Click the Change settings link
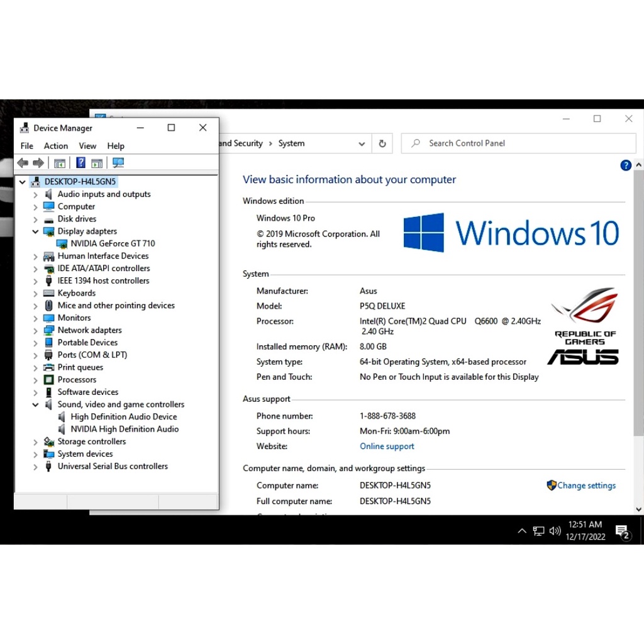Image resolution: width=644 pixels, height=644 pixels. coord(586,486)
